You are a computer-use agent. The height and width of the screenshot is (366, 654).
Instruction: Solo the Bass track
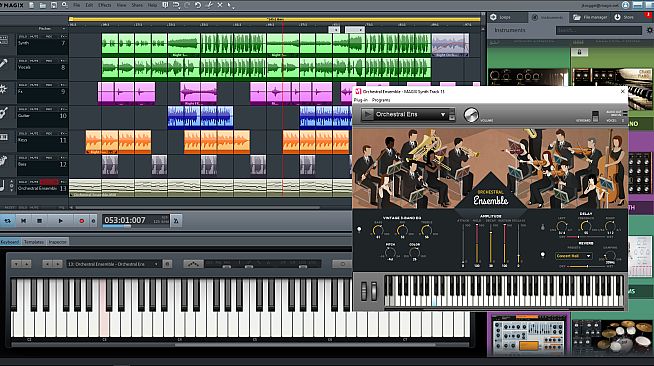click(23, 158)
